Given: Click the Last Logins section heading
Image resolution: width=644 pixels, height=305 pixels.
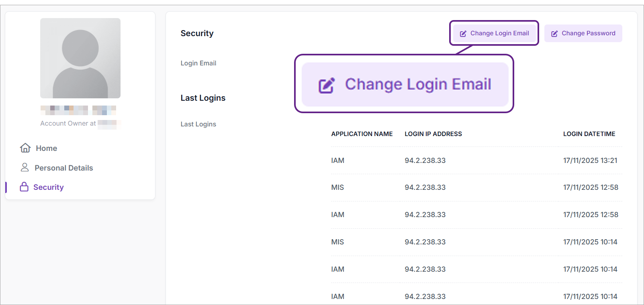Looking at the screenshot, I should (203, 98).
